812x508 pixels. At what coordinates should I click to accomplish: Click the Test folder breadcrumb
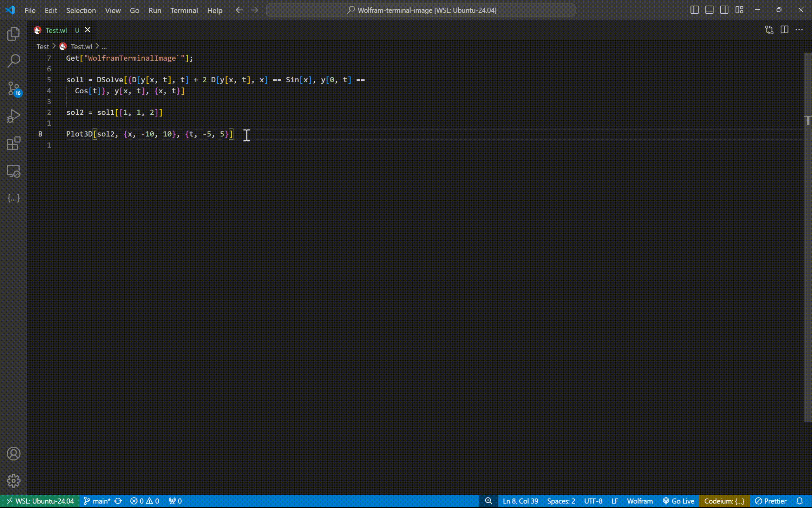[x=43, y=46]
